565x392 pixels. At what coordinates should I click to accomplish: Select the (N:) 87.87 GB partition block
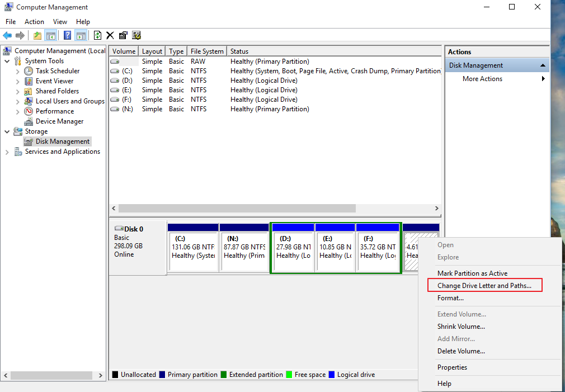[x=244, y=248]
